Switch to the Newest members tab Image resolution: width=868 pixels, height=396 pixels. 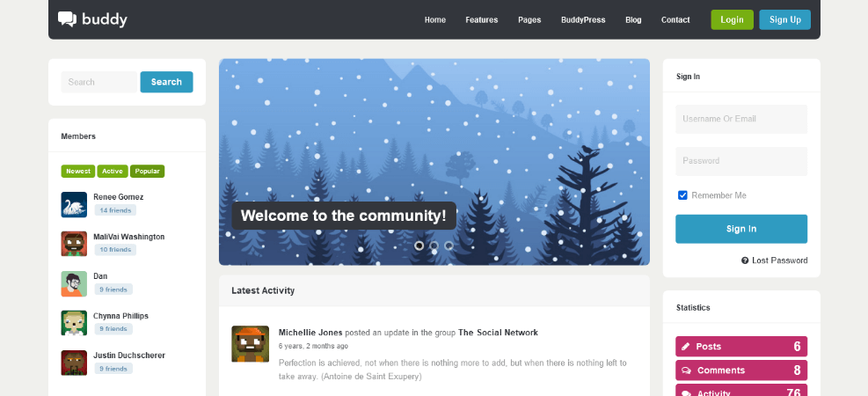pos(78,171)
